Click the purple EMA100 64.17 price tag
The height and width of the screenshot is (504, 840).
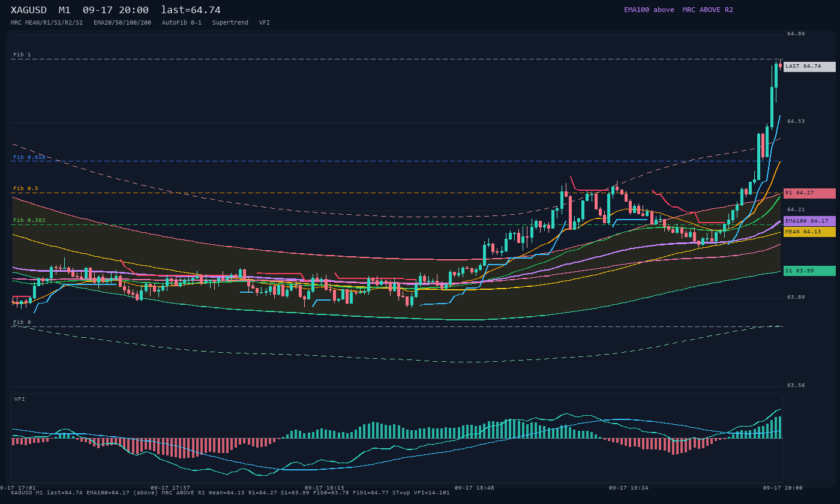[x=809, y=221]
